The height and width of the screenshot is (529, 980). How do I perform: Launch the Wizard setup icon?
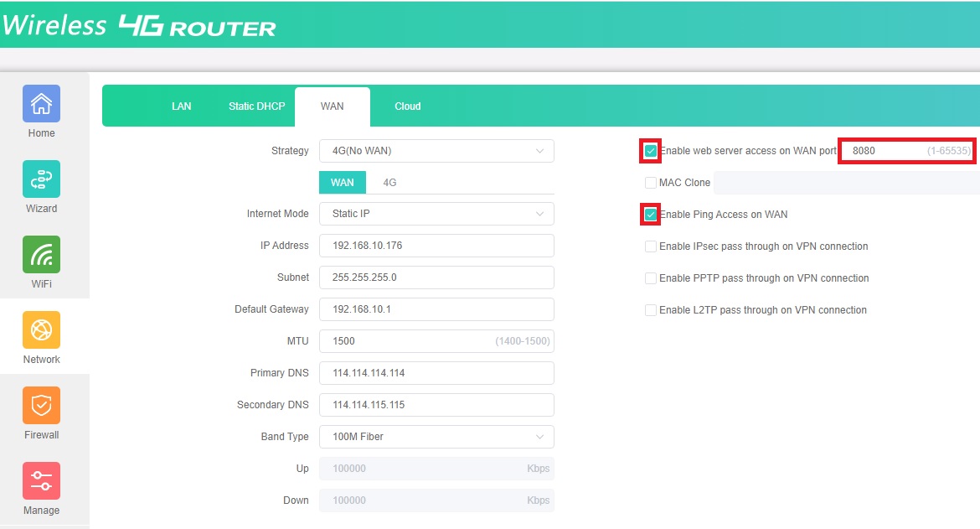(41, 179)
